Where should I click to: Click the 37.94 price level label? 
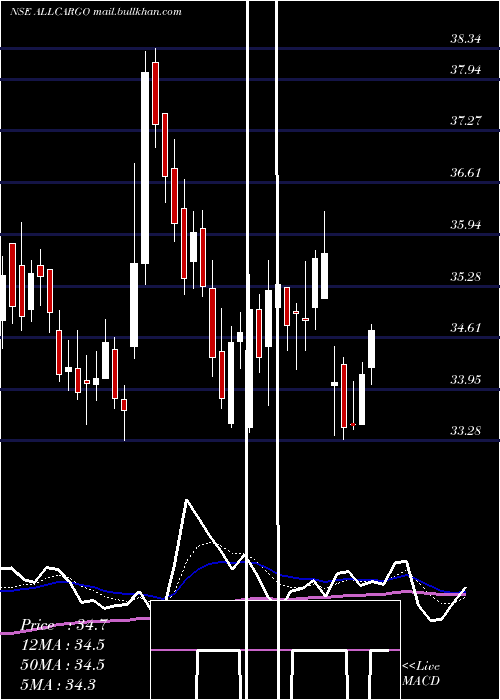tap(466, 69)
